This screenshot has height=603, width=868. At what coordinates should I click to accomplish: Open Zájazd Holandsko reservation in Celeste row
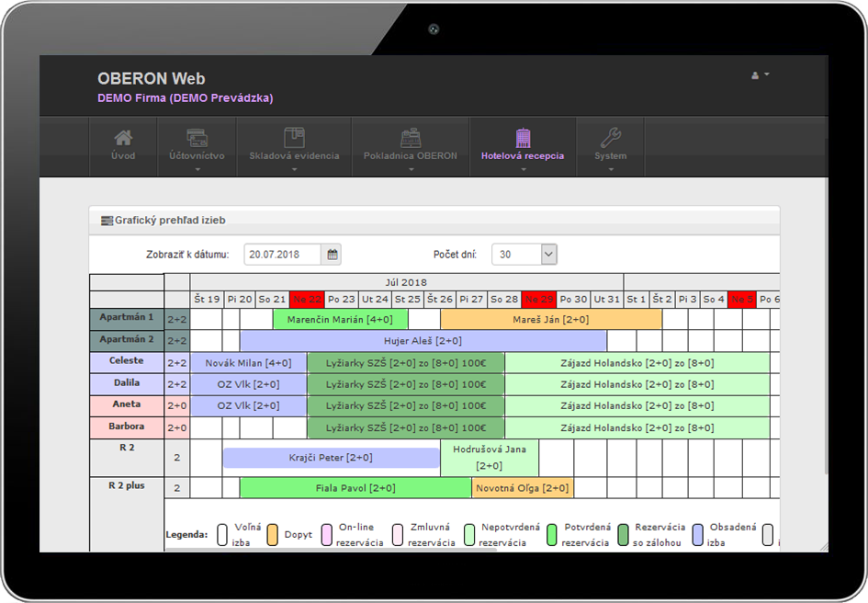[637, 363]
